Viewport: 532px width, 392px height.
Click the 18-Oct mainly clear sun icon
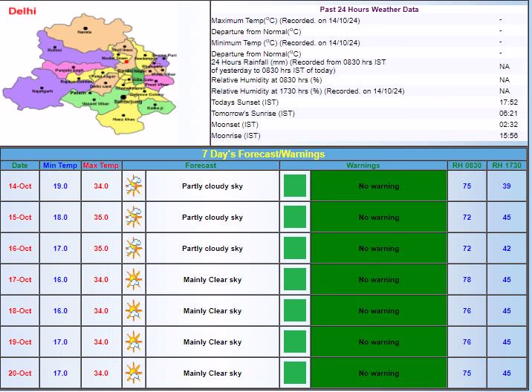coord(134,310)
